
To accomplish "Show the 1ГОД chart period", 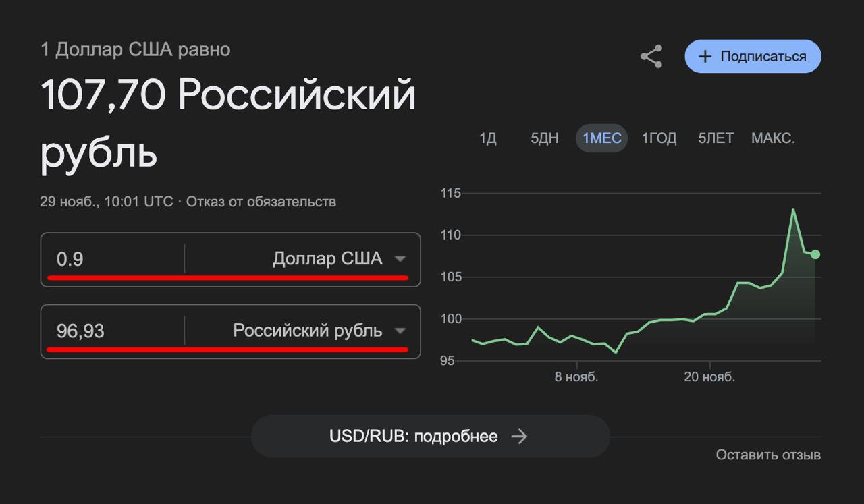I will [x=658, y=139].
